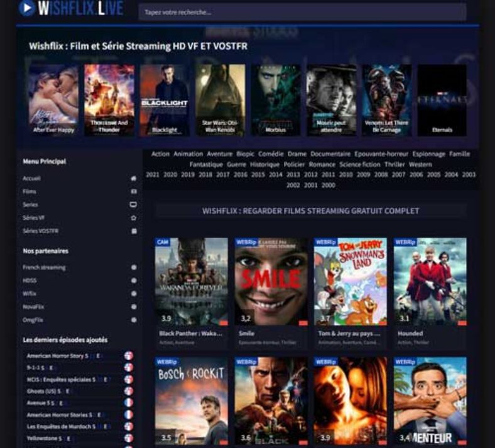Visit the HDSS partner link
Screen dimensions: 495x448
tap(30, 280)
